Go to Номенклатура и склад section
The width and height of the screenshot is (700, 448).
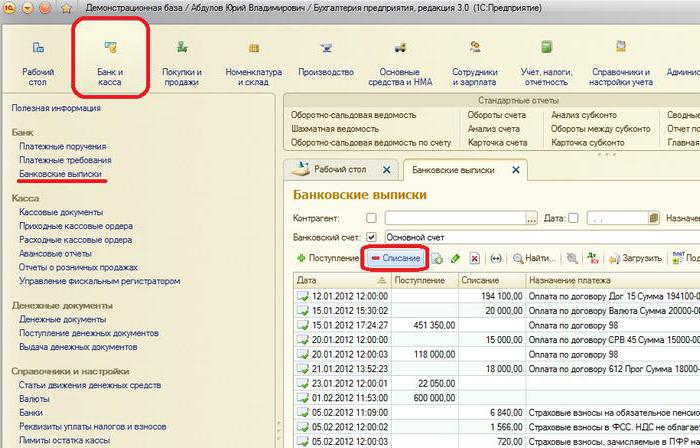pos(254,62)
